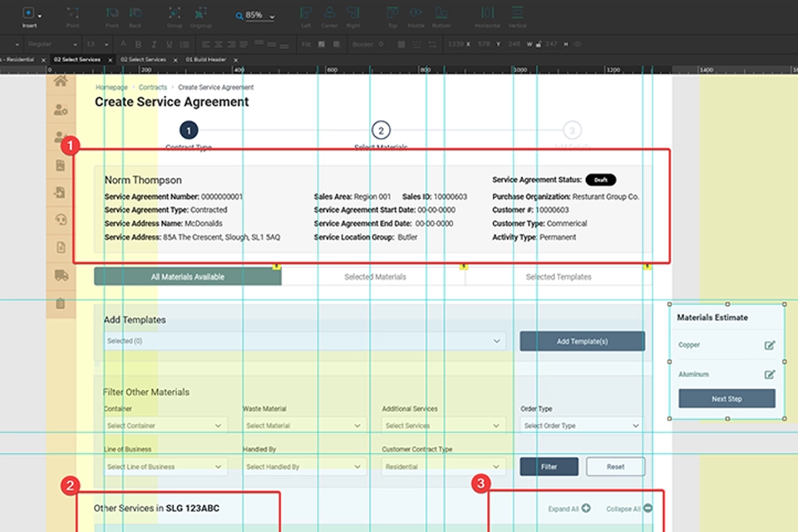The height and width of the screenshot is (532, 798).
Task: Click the clipboard icon in the sidebar
Action: point(61,303)
